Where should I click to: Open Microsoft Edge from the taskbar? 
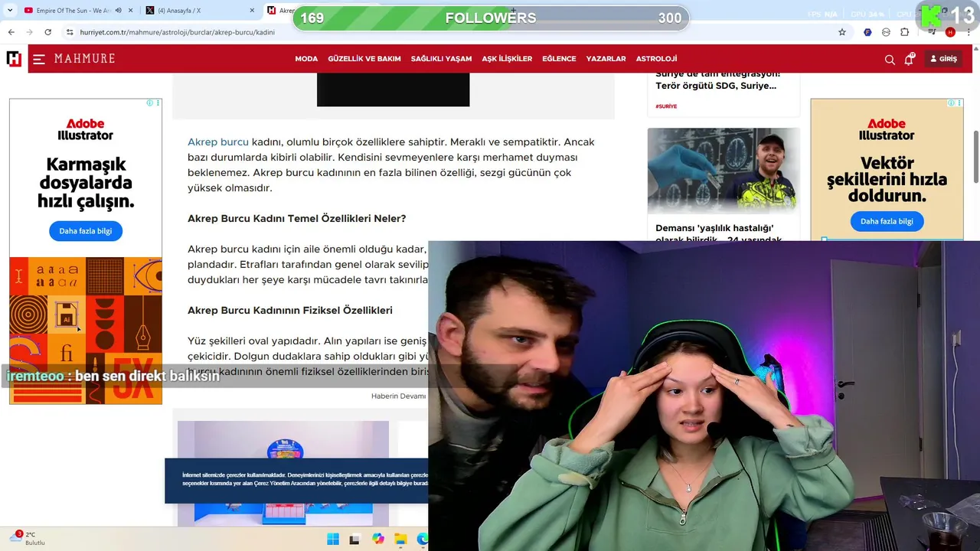pyautogui.click(x=422, y=539)
